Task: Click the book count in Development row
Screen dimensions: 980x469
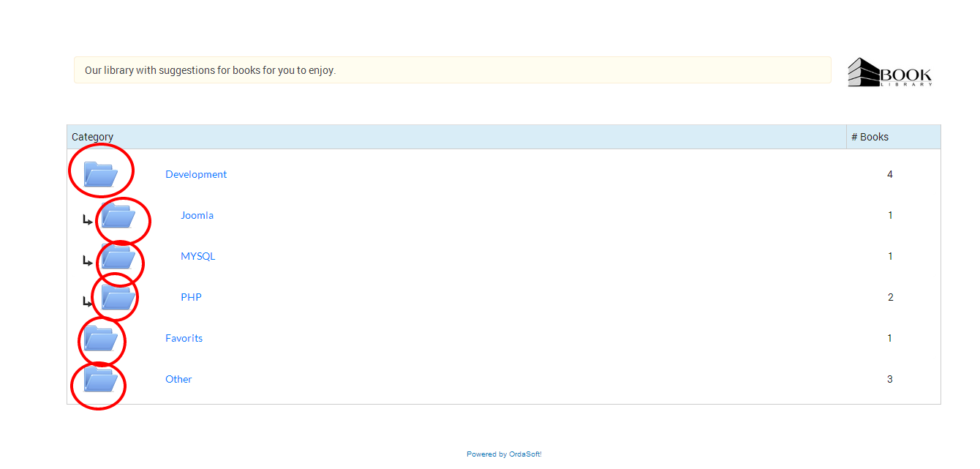Action: coord(889,174)
